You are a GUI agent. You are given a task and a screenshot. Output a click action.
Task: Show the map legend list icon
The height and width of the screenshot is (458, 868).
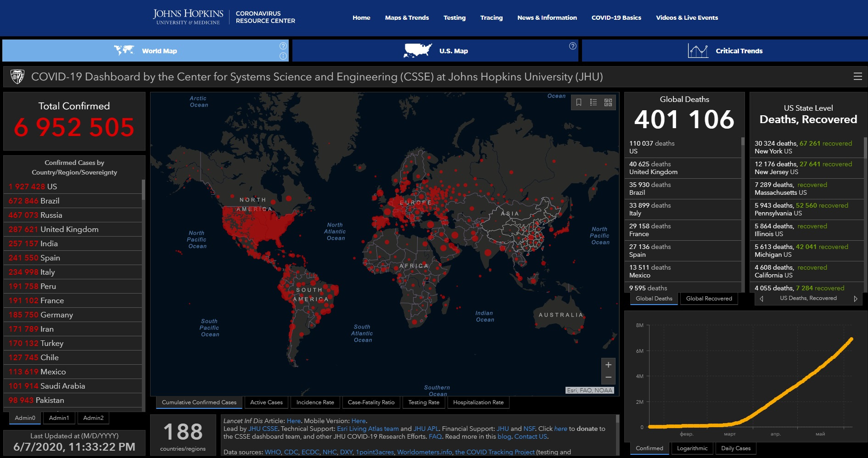pos(594,102)
